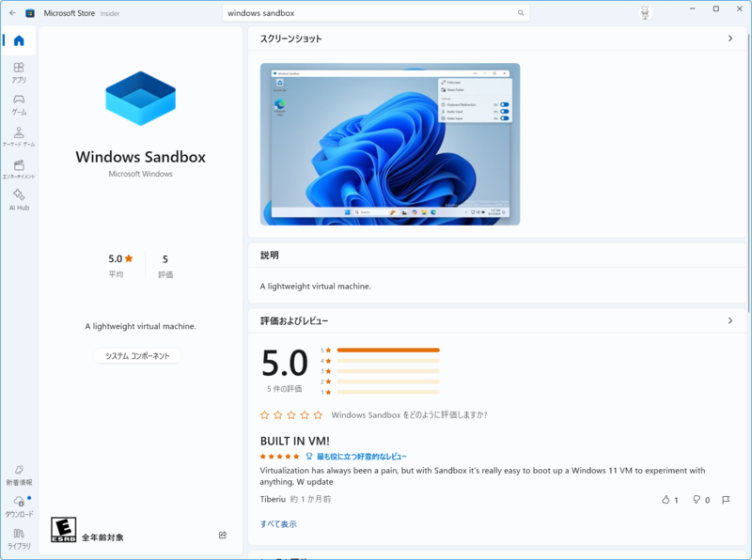Expand the Ratings and reviews chevron
Screen dimensions: 752x560
coord(730,320)
